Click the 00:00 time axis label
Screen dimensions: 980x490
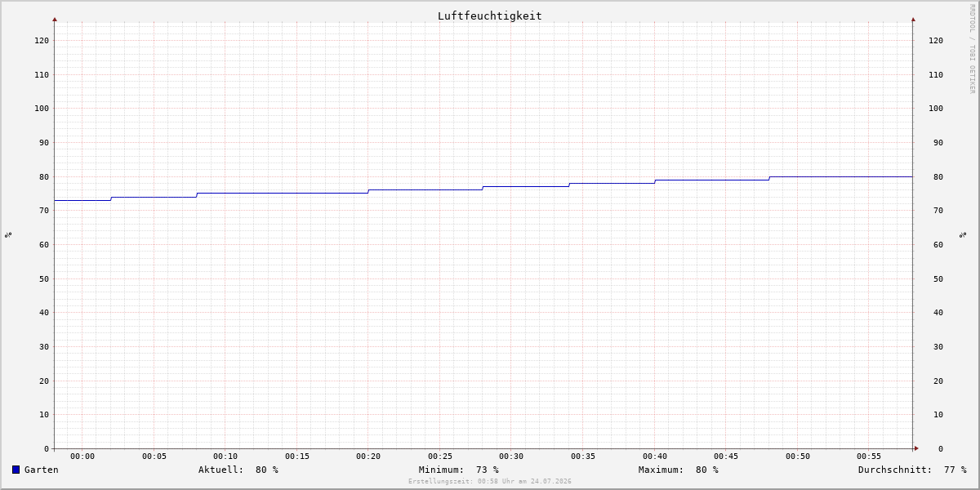(x=82, y=457)
